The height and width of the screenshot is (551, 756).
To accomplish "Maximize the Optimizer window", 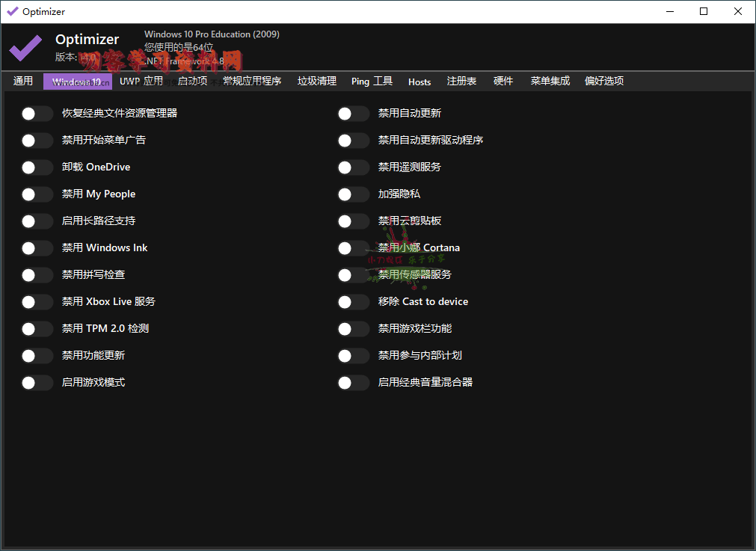I will click(x=704, y=12).
